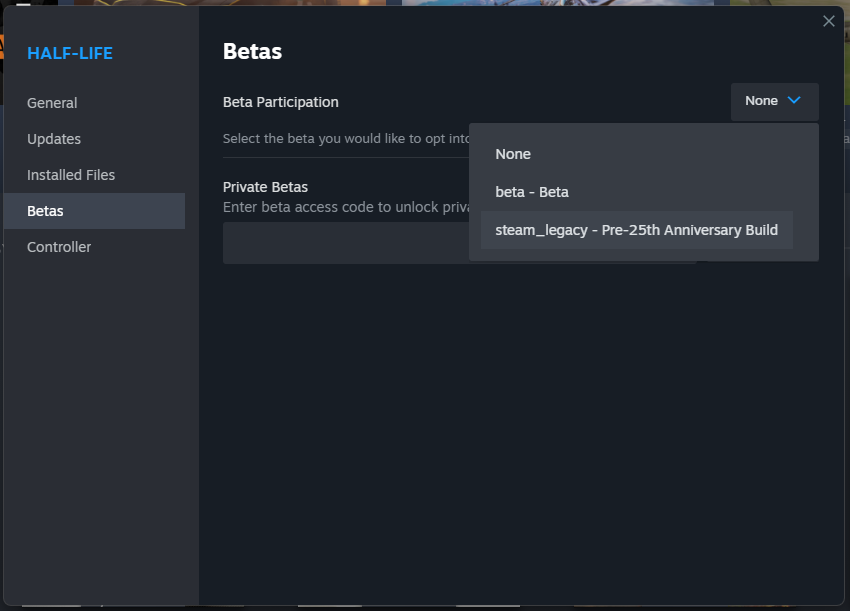This screenshot has height=611, width=850.
Task: Click the HALF-LIFE title in sidebar
Action: click(x=70, y=53)
